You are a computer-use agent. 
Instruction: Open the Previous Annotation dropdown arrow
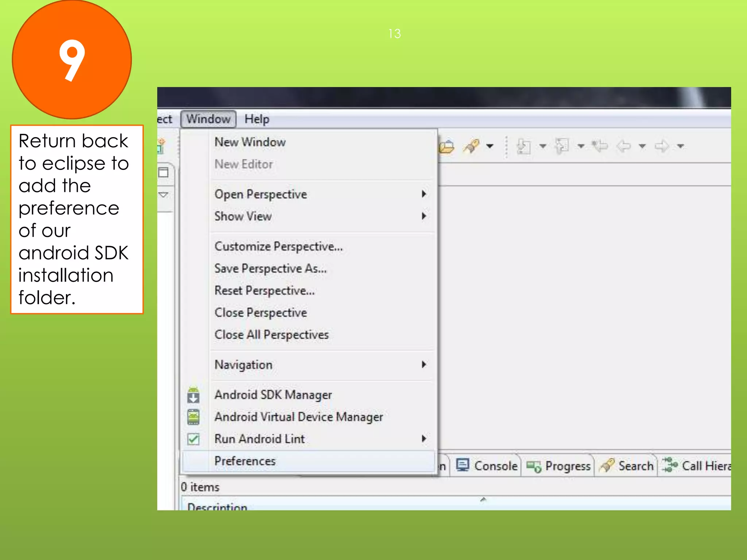[581, 147]
